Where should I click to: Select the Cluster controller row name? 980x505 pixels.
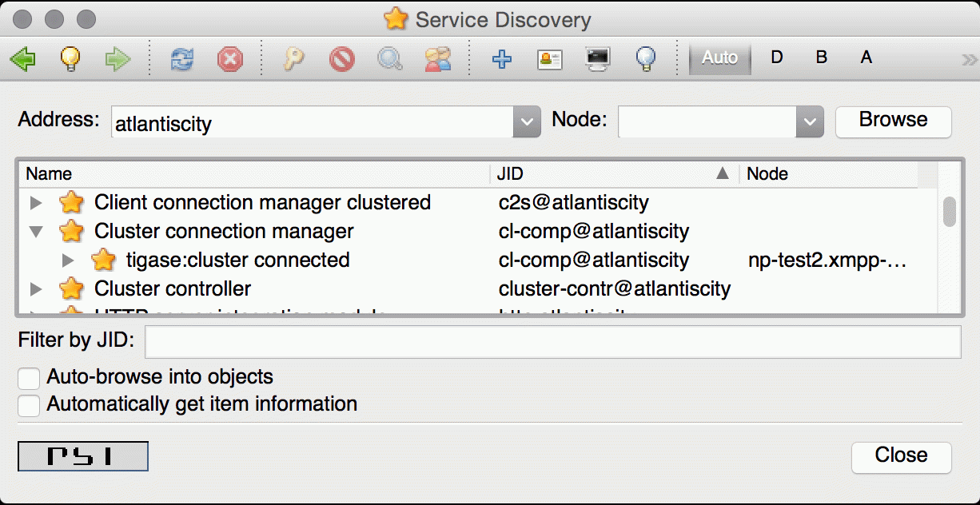click(x=173, y=288)
